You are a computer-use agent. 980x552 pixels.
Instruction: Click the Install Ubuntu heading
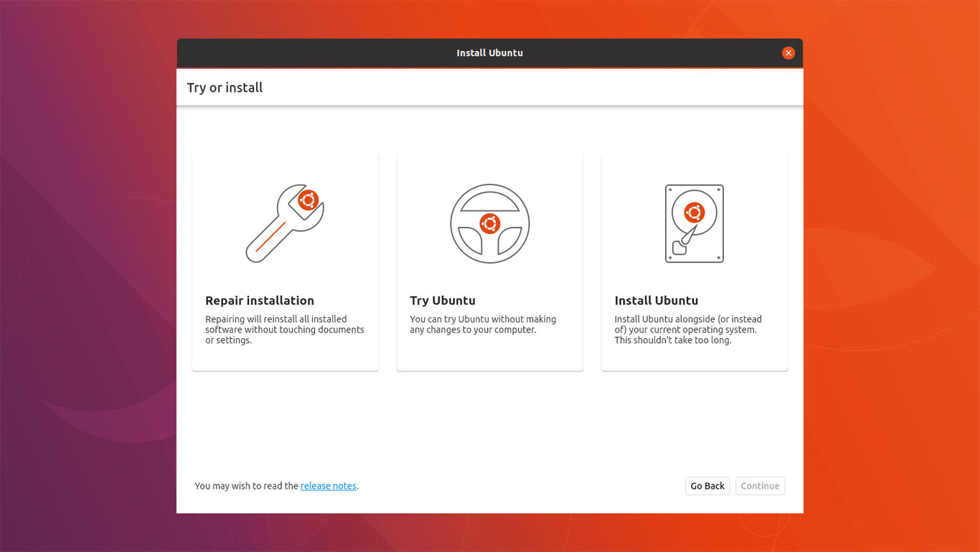(656, 301)
